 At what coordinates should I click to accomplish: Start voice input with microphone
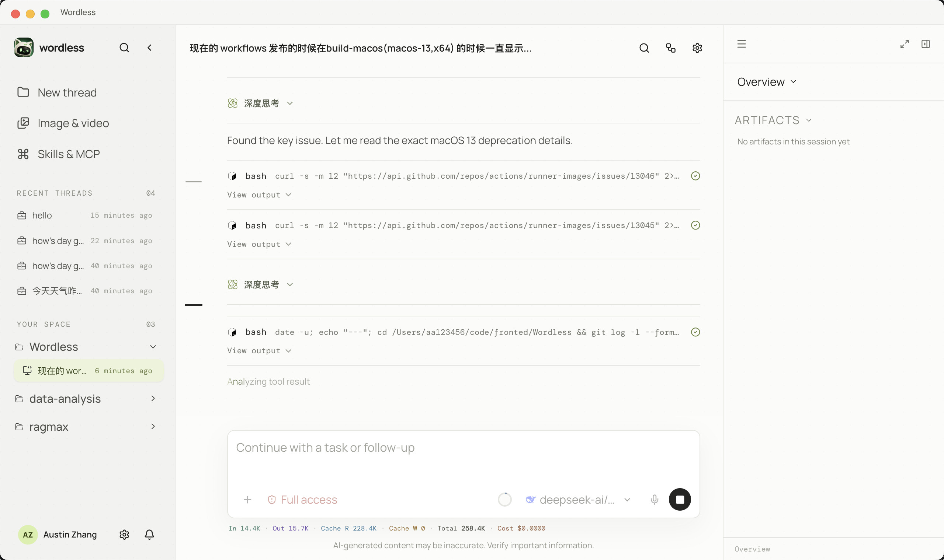[655, 500]
